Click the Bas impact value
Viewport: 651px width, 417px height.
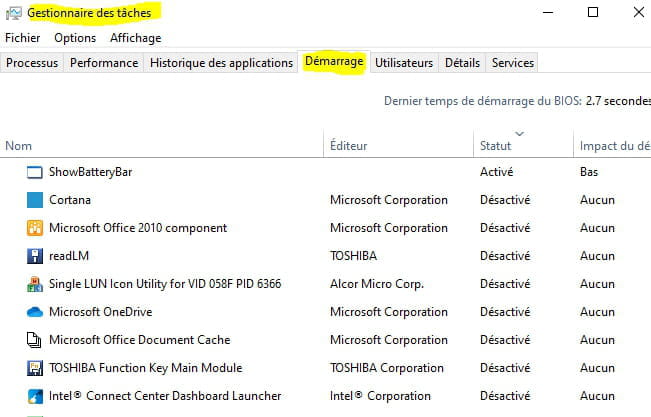(589, 172)
